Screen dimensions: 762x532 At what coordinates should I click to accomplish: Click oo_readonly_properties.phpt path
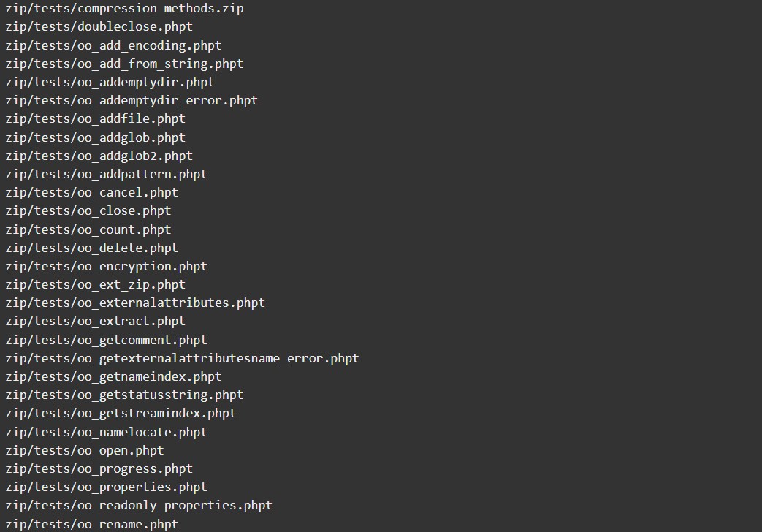pyautogui.click(x=139, y=505)
